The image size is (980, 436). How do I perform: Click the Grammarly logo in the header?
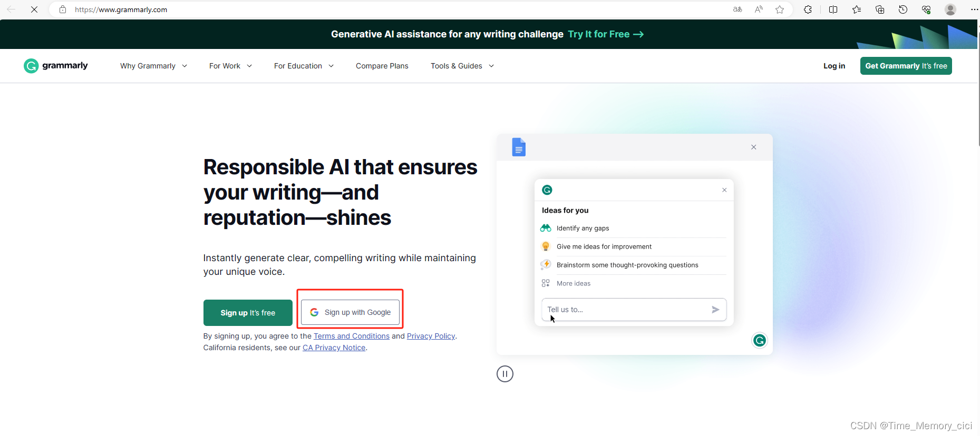pos(56,66)
